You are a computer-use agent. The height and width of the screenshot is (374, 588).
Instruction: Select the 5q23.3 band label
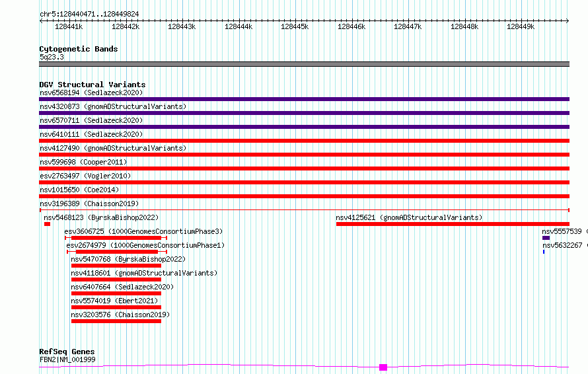click(x=52, y=57)
